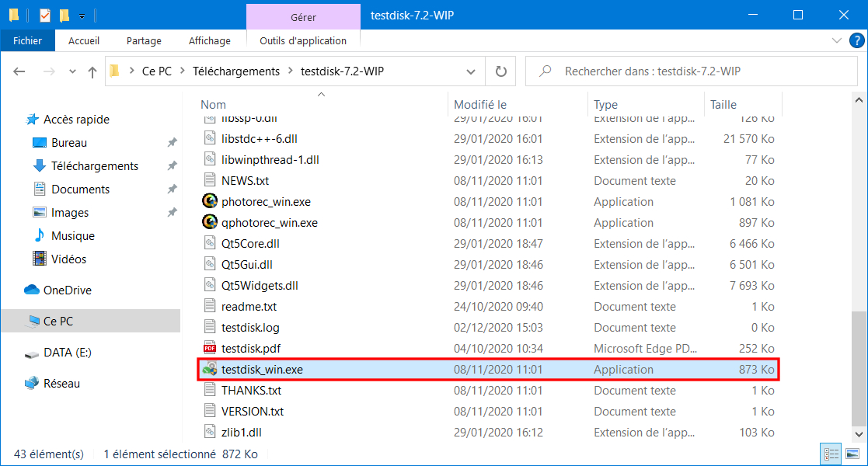The height and width of the screenshot is (466, 868).
Task: Click the scrollbar down arrow
Action: (x=859, y=434)
